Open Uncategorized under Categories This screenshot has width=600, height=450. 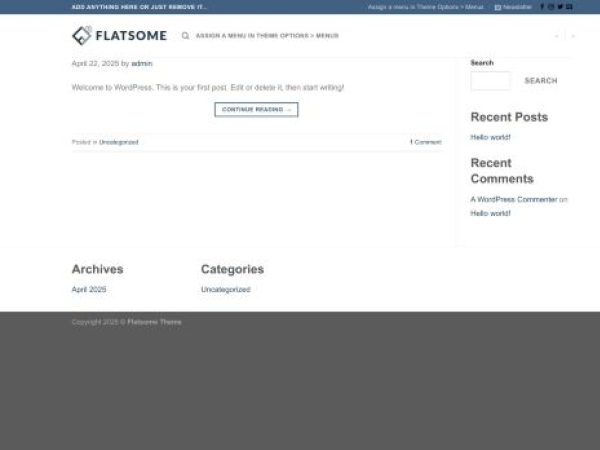225,289
